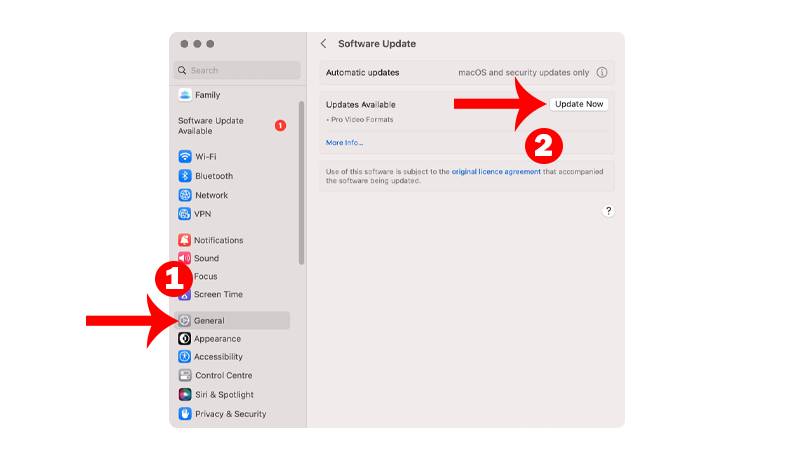Click the Wi-Fi icon in sidebar

coord(185,156)
